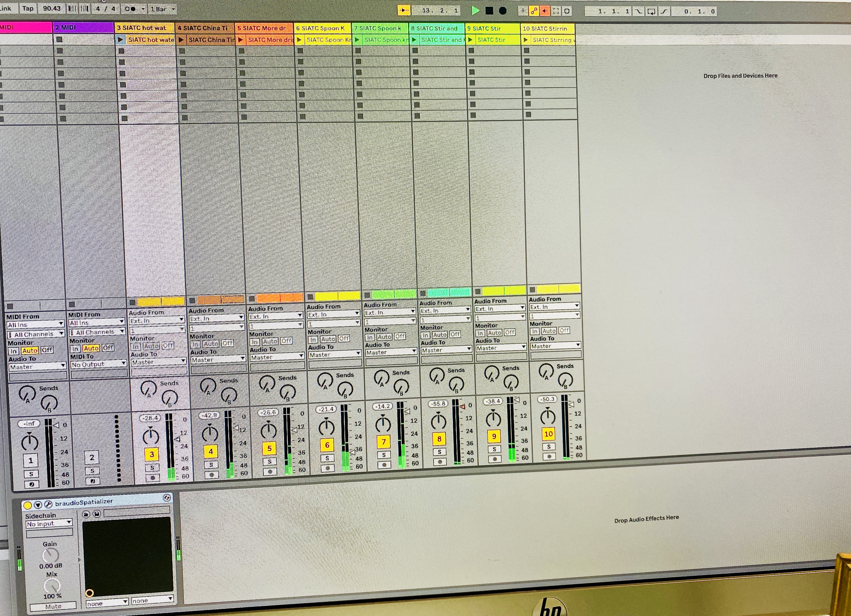This screenshot has width=851, height=616.
Task: Click the Re-enable Automation red arrow icon
Action: 545,11
